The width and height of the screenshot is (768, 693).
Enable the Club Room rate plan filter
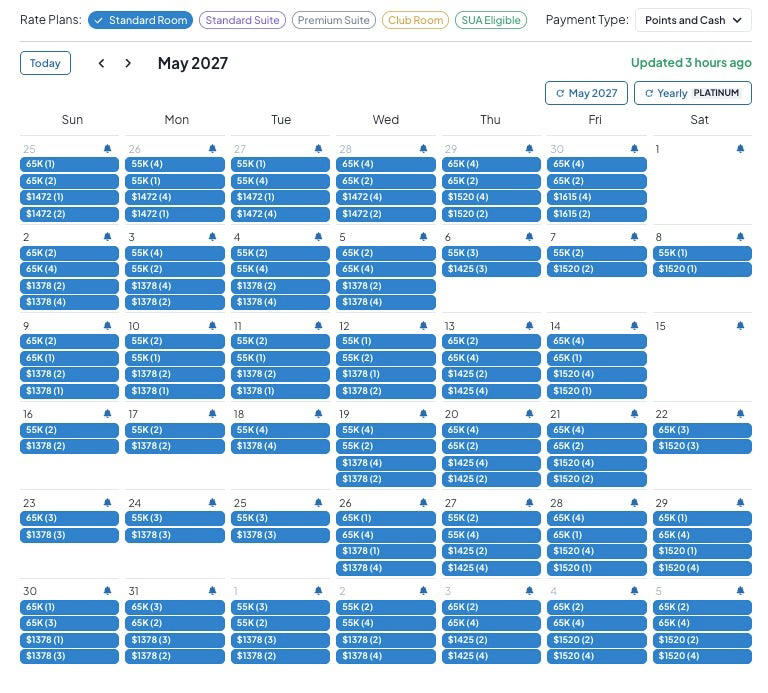point(415,20)
